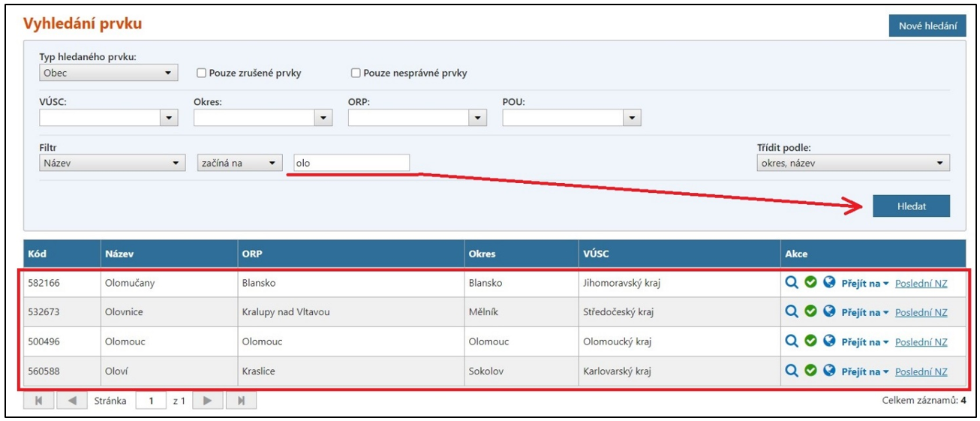Image resolution: width=980 pixels, height=421 pixels.
Task: Click the 'Nové hledání' button
Action: 927,26
